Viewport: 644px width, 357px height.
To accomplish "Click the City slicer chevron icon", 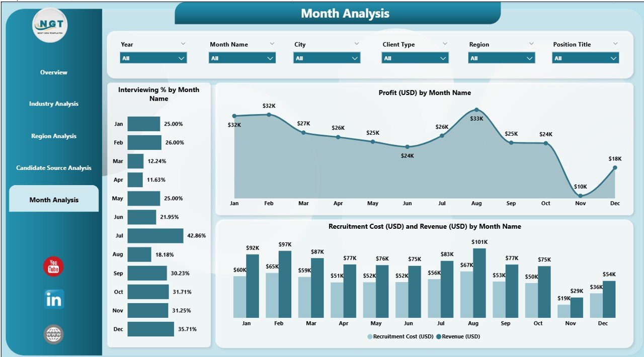I will pos(356,44).
